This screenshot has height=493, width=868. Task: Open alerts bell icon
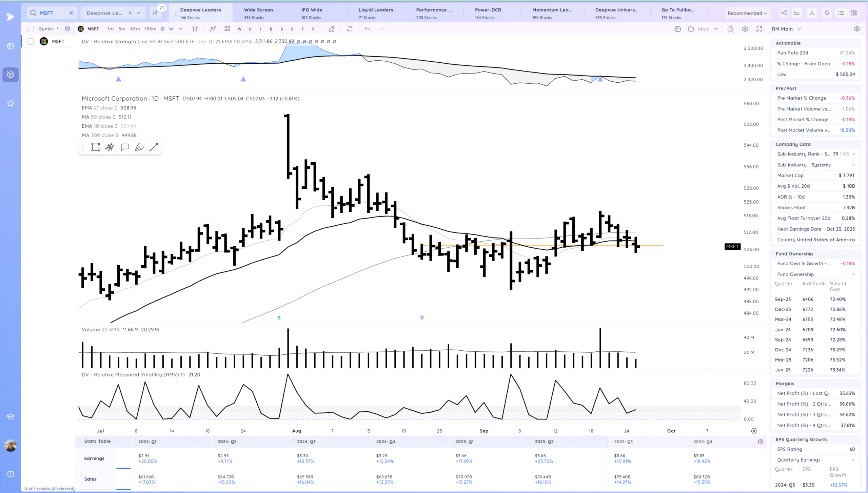point(827,13)
